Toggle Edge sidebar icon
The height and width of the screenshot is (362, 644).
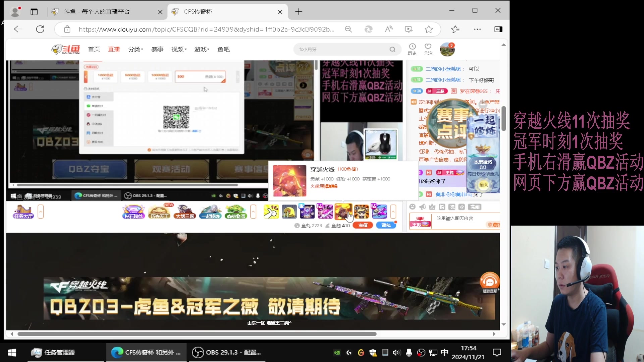[x=498, y=29]
